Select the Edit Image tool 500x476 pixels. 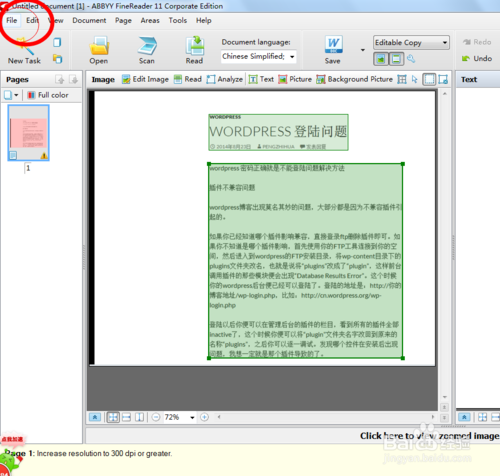tap(145, 79)
